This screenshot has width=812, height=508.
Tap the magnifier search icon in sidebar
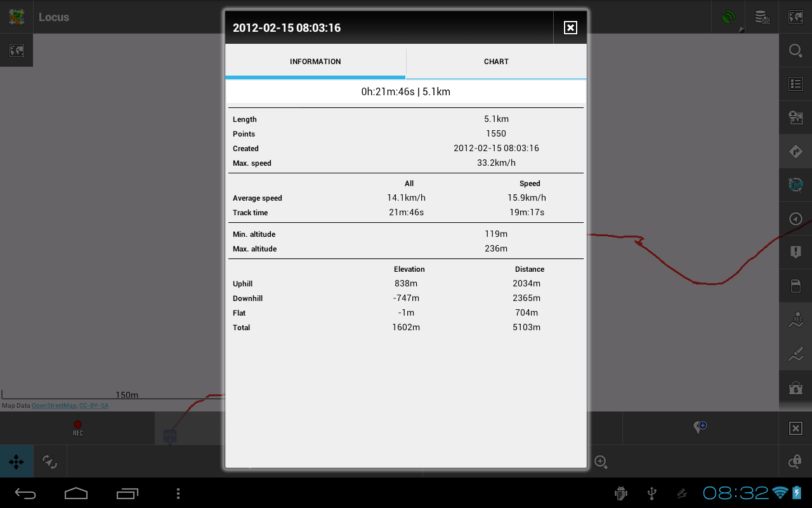[796, 51]
